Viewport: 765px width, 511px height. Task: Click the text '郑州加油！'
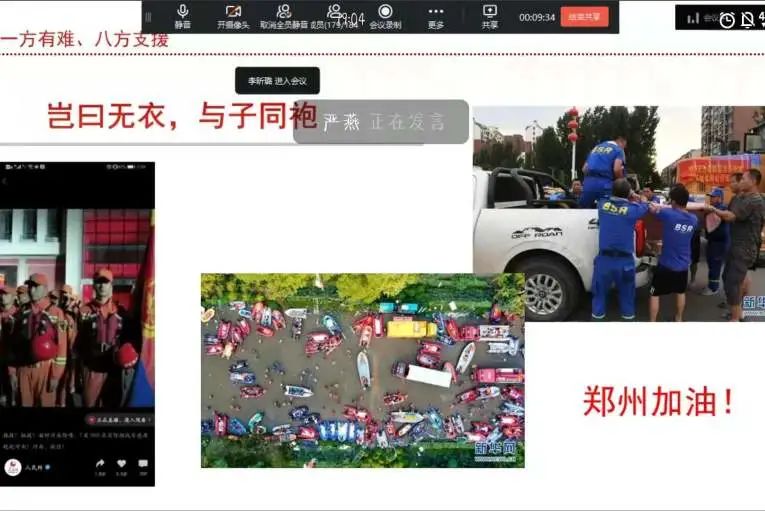[659, 401]
